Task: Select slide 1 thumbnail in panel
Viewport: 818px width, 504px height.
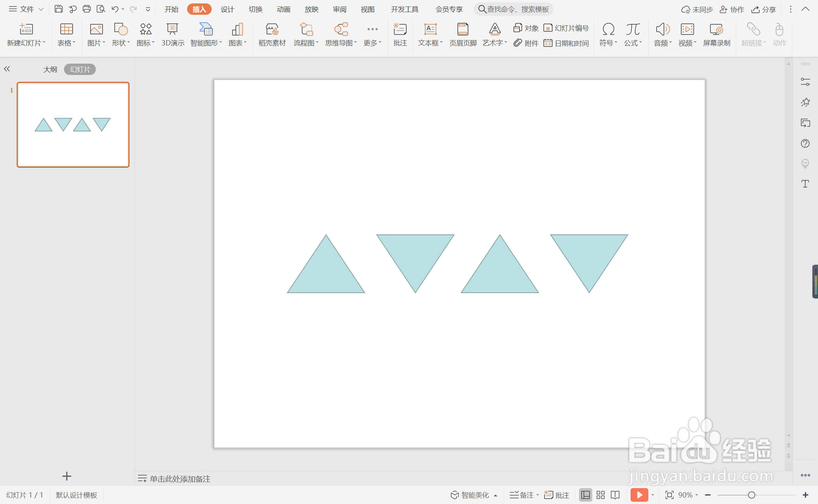Action: pyautogui.click(x=73, y=125)
